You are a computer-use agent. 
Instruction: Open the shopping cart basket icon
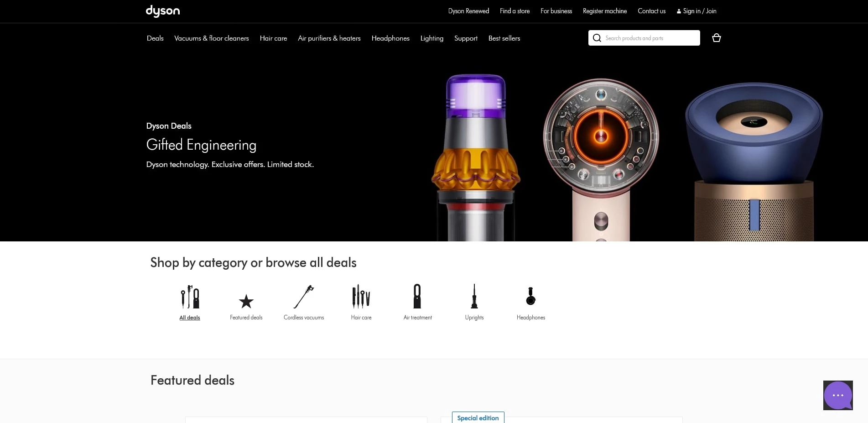pyautogui.click(x=716, y=38)
